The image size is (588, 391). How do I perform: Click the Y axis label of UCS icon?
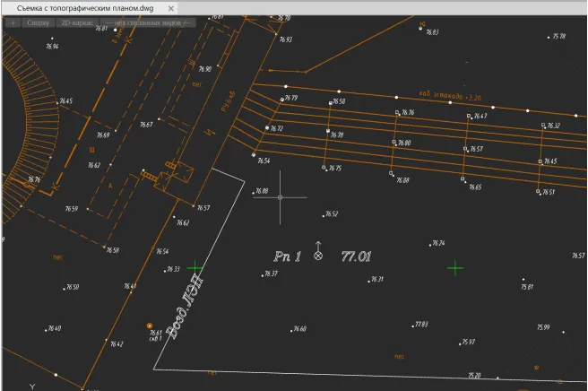[x=32, y=385]
